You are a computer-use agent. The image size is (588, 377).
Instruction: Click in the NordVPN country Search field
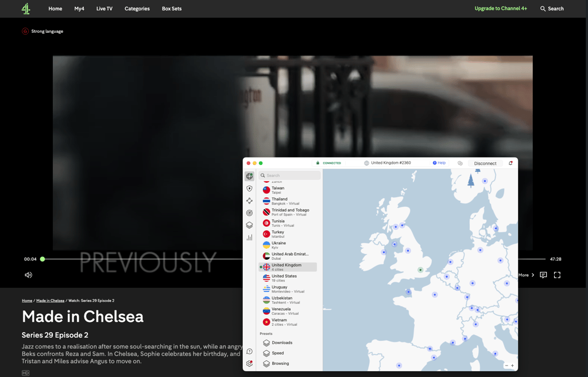tap(289, 175)
